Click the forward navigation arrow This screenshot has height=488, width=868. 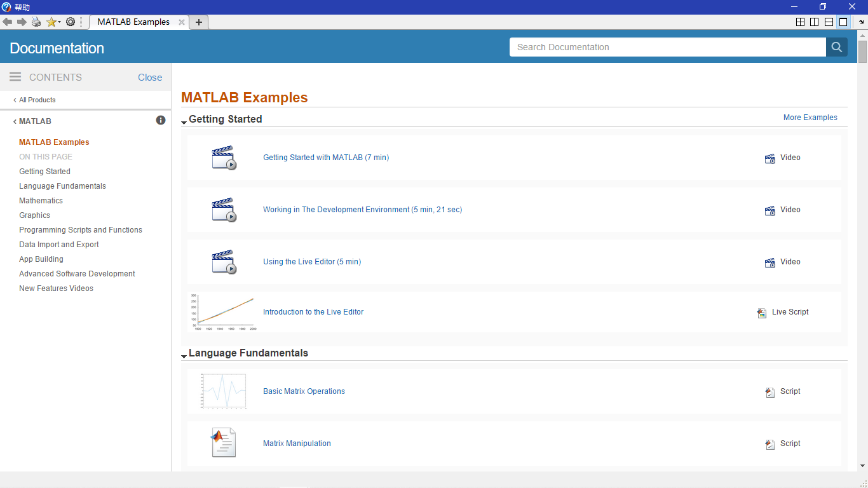[x=22, y=22]
